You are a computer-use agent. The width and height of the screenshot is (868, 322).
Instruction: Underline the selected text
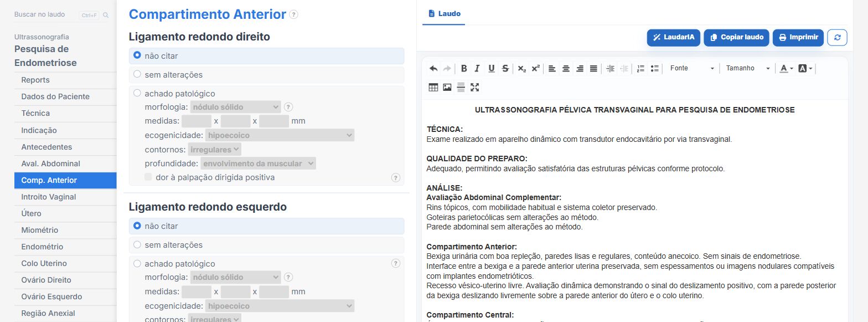coord(491,68)
